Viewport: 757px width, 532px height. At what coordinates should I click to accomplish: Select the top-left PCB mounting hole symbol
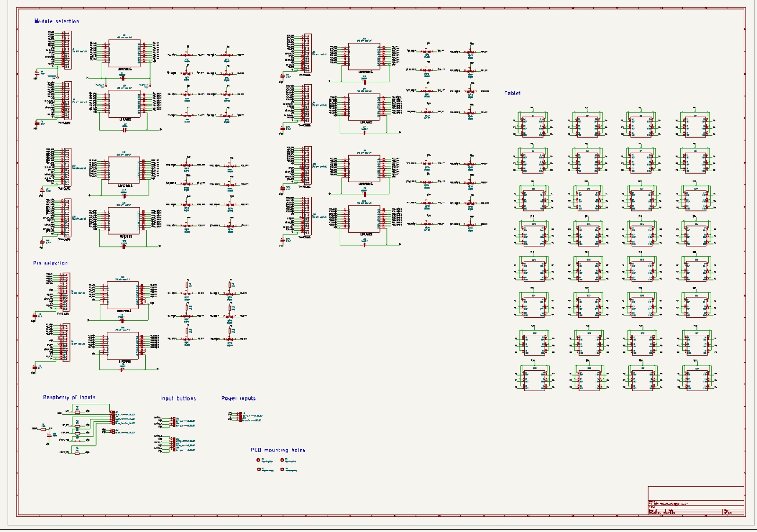click(x=258, y=460)
